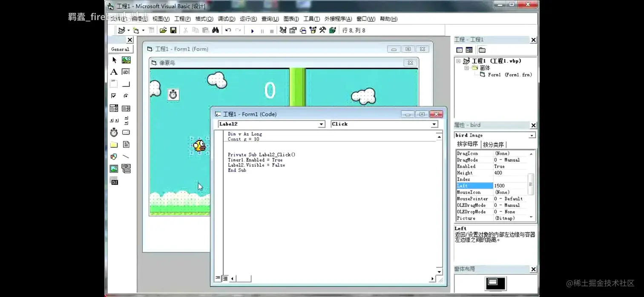Open the 调试(D) menu

(226, 19)
